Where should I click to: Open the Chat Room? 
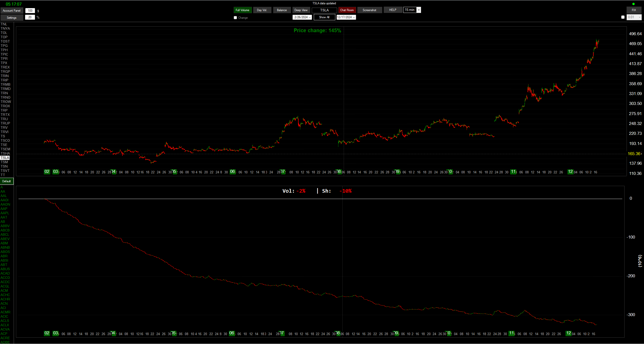347,10
